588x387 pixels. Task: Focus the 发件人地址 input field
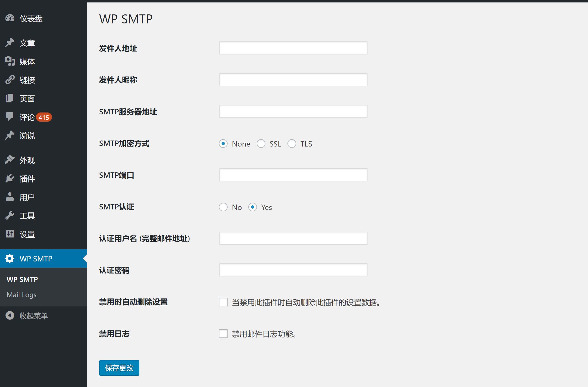pyautogui.click(x=293, y=48)
